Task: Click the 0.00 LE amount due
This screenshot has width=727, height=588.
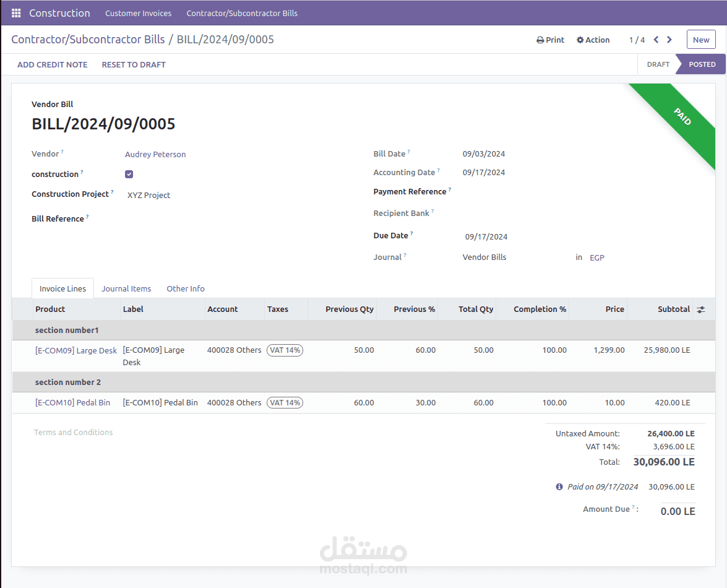Action: (678, 511)
